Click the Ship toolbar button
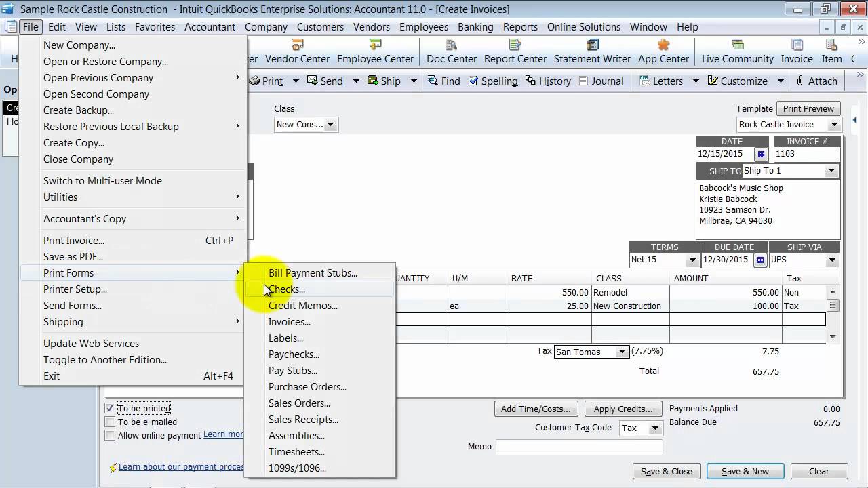The width and height of the screenshot is (868, 488). pos(384,81)
